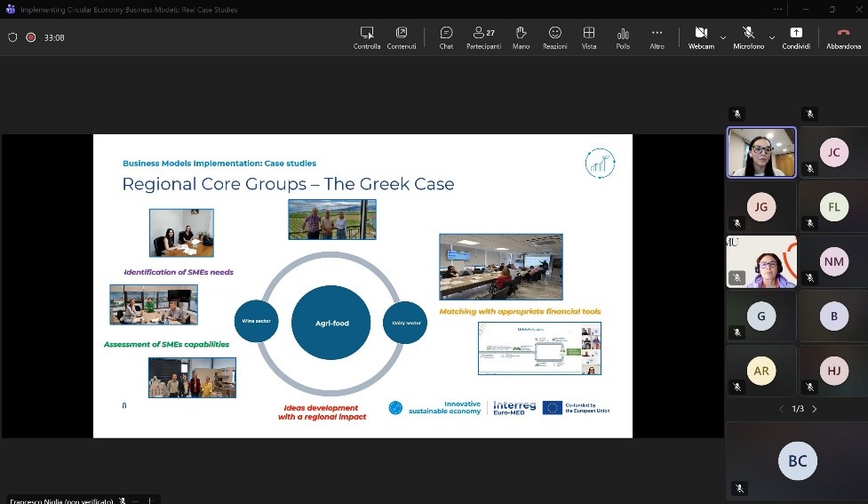
Task: Open the Reazioni emoji menu
Action: [x=554, y=36]
